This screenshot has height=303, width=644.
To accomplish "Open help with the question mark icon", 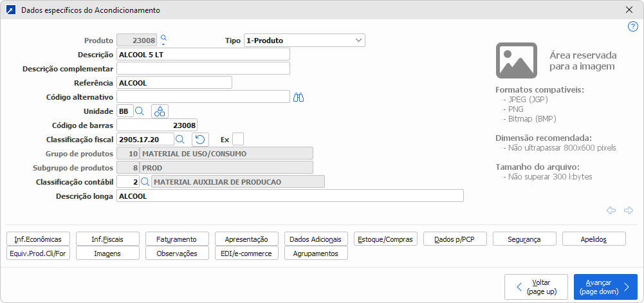I will coord(632,26).
